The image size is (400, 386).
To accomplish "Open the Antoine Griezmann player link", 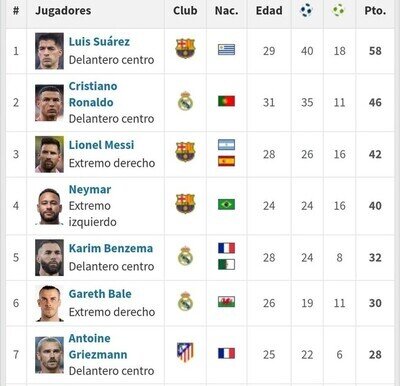I will coord(98,346).
